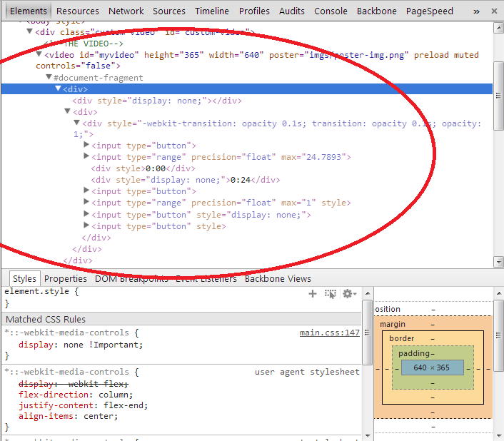Toggle element state selector icon

330,293
